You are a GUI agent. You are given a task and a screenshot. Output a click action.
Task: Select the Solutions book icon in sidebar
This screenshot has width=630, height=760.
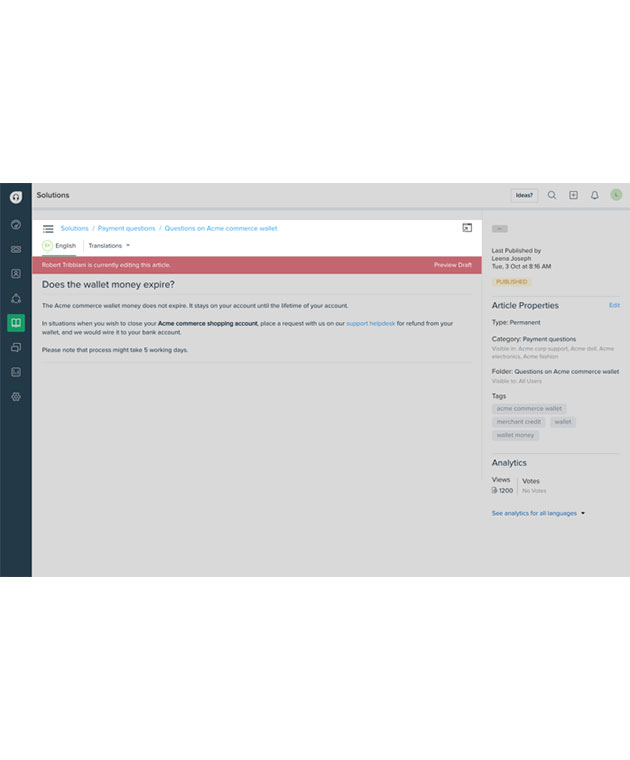(x=16, y=323)
